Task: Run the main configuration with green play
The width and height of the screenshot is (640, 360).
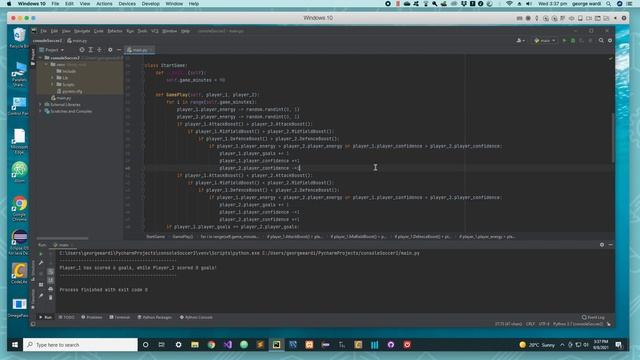Action: coord(564,40)
